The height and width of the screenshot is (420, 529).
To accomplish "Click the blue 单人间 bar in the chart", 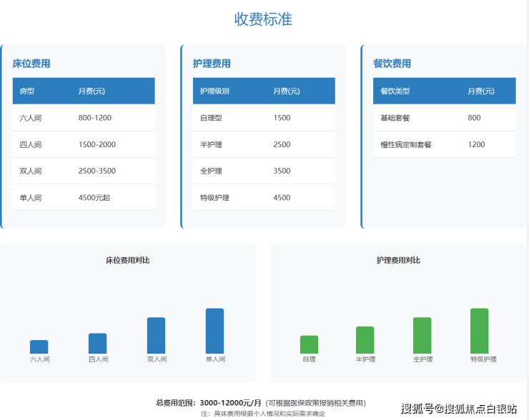I will click(214, 331).
